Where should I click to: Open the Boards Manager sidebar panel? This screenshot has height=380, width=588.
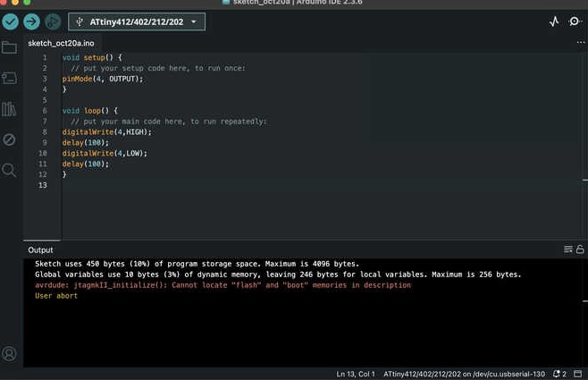10,79
